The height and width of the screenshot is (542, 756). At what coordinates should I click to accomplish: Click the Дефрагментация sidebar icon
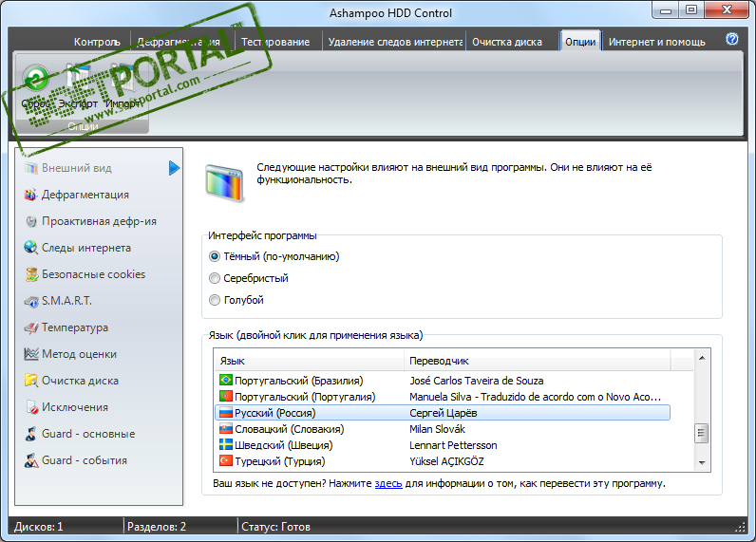[30, 195]
